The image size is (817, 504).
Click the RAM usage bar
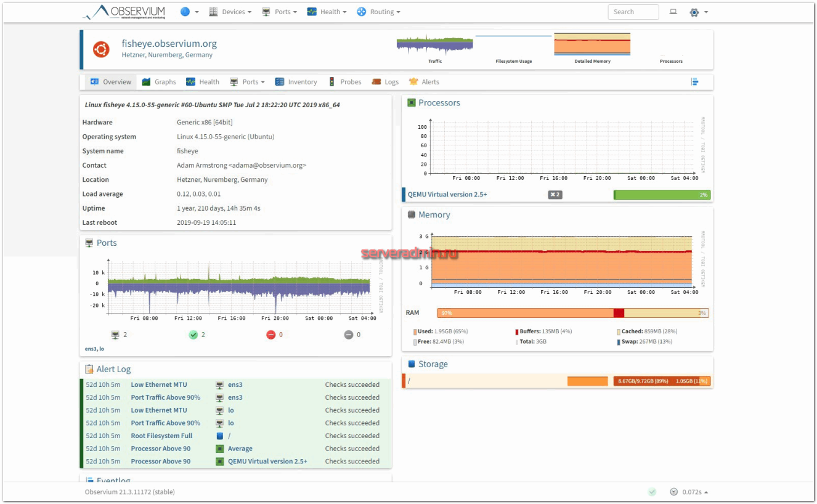[x=572, y=313]
